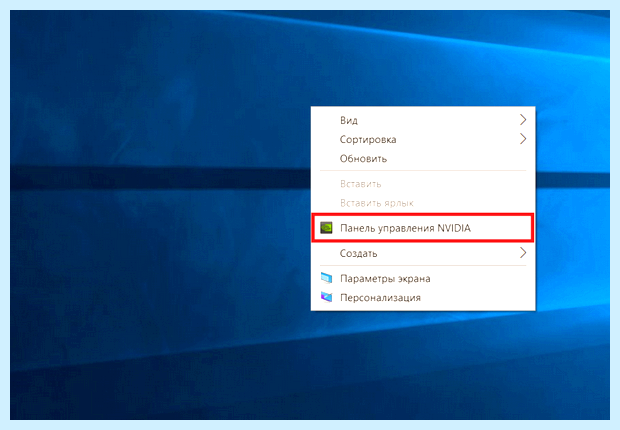Click the display settings monitor icon

click(x=327, y=278)
